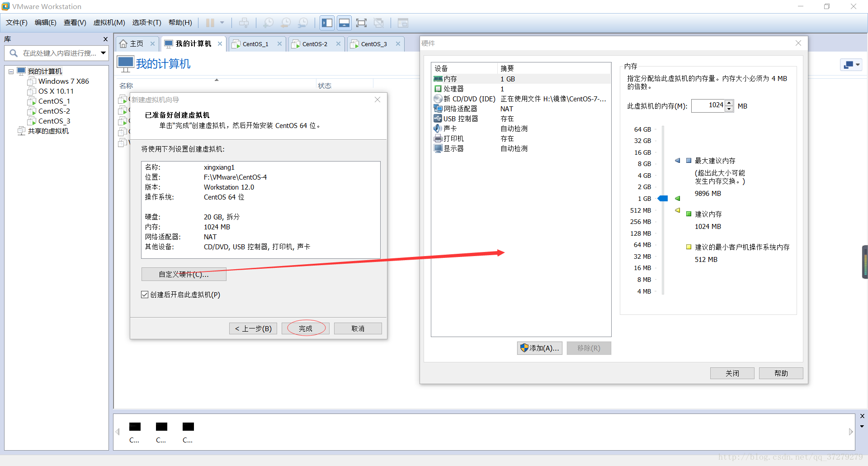Close the library panel

pos(105,39)
